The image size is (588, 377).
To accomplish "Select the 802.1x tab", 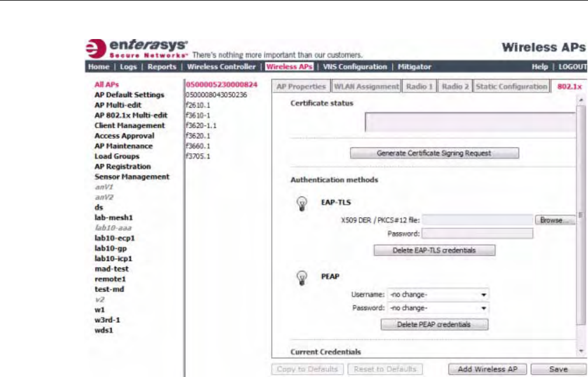I will pos(569,86).
